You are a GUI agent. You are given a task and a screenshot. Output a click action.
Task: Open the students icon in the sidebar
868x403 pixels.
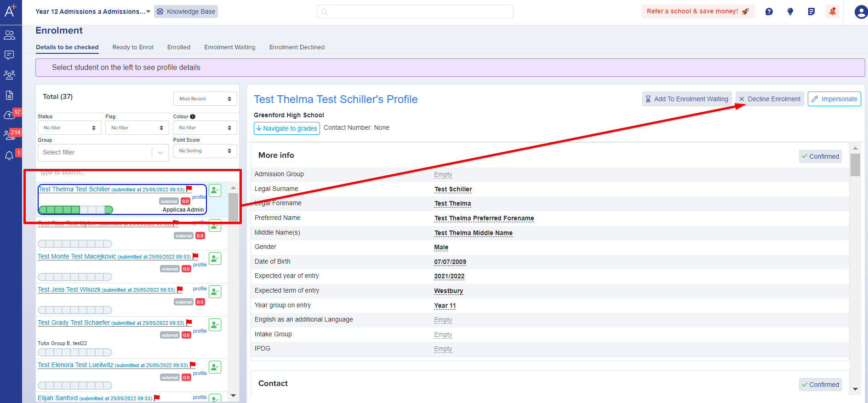point(9,35)
